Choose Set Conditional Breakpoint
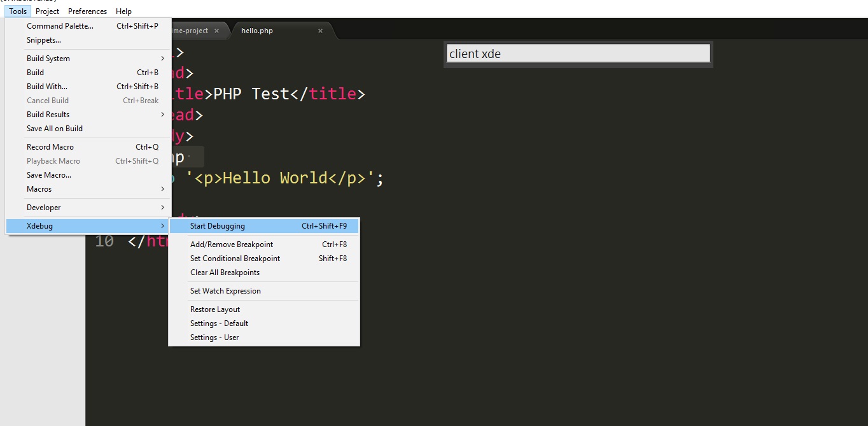This screenshot has width=868, height=426. tap(235, 259)
